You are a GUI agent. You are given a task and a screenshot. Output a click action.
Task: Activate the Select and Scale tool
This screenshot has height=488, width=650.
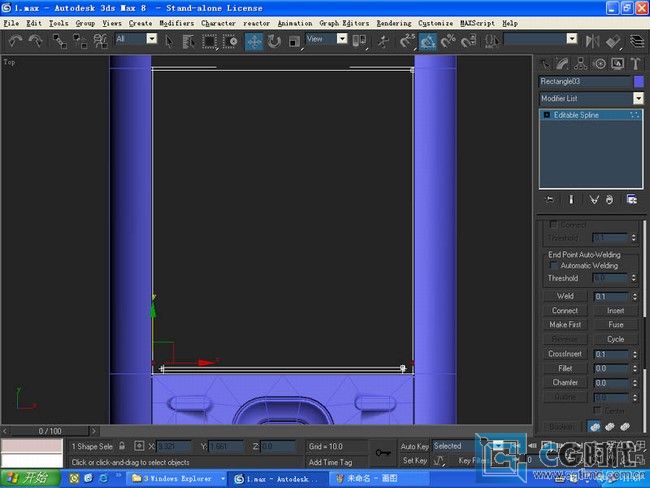click(x=294, y=41)
